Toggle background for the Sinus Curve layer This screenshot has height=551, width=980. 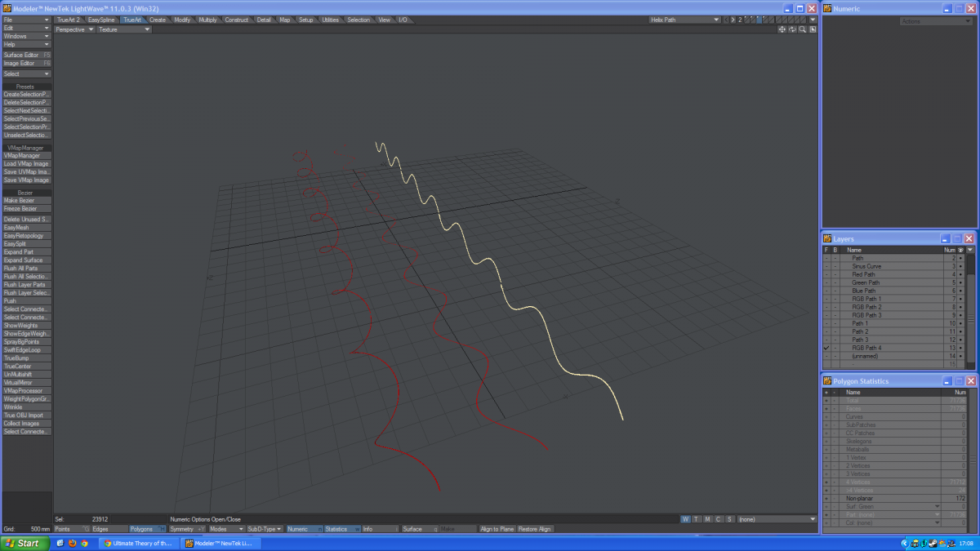835,266
